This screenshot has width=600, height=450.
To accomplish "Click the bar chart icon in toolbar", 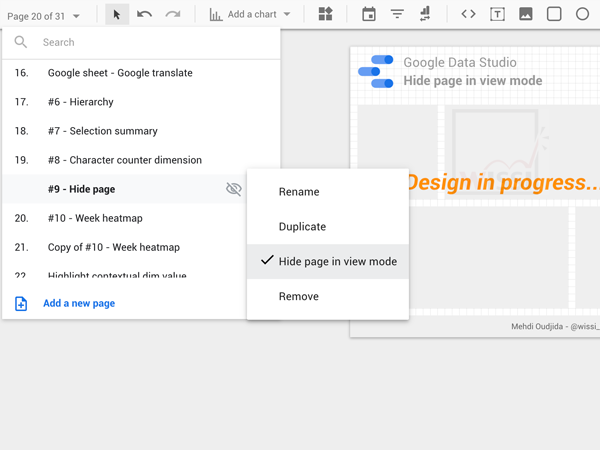I will pyautogui.click(x=216, y=15).
